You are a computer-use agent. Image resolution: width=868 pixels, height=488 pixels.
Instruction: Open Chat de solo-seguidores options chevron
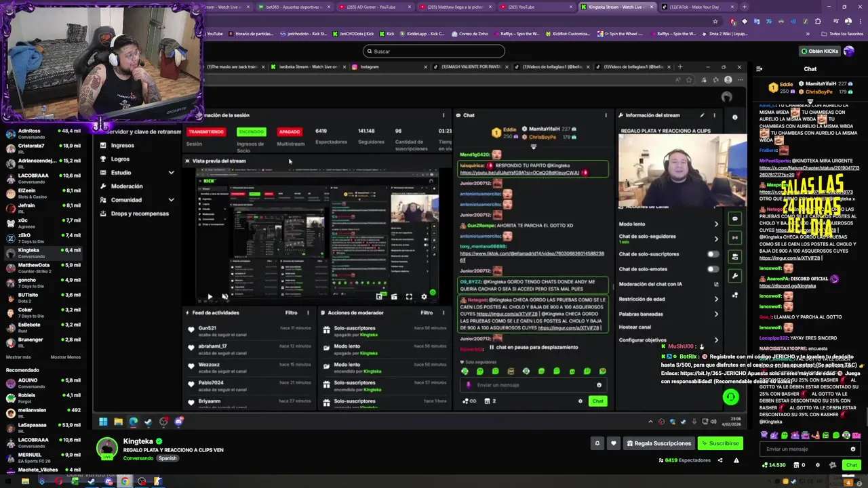[x=716, y=239]
